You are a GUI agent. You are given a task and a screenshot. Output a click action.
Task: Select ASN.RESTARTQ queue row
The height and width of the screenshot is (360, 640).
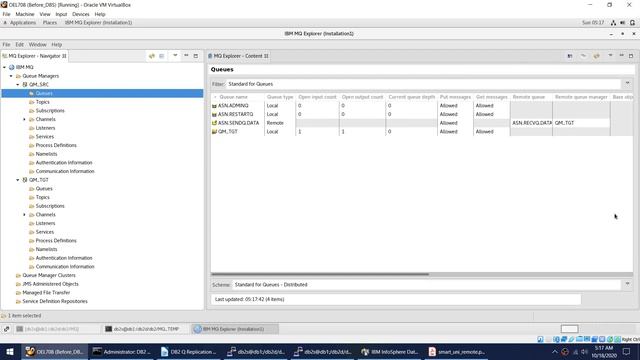422,114
